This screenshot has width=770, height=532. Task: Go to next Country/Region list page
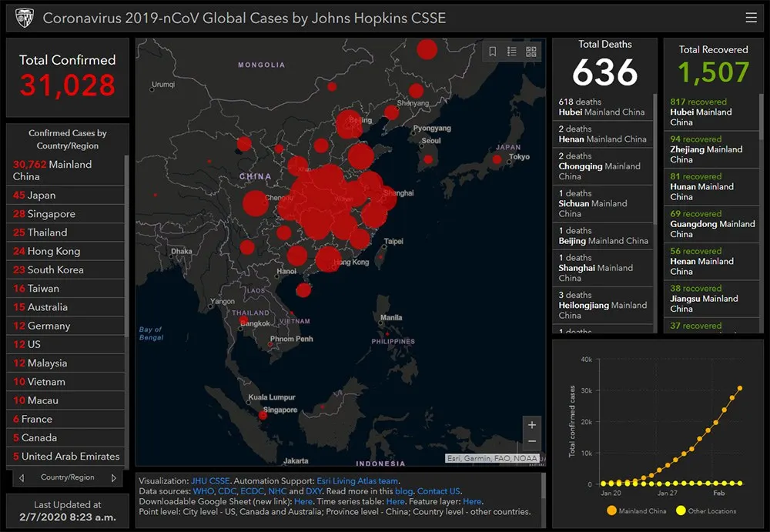(x=114, y=478)
